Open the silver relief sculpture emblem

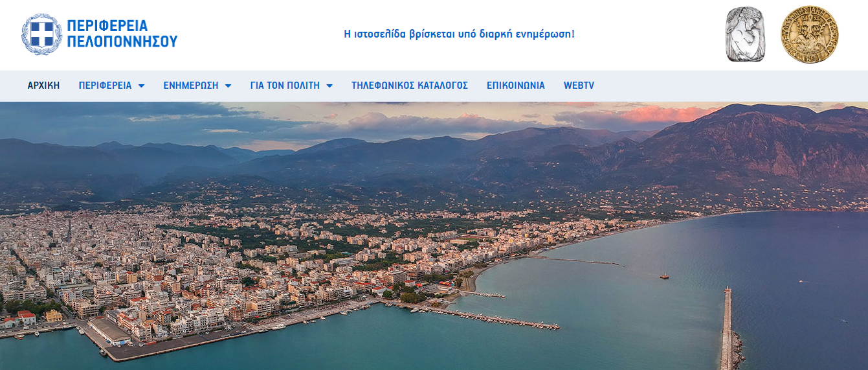click(x=745, y=34)
